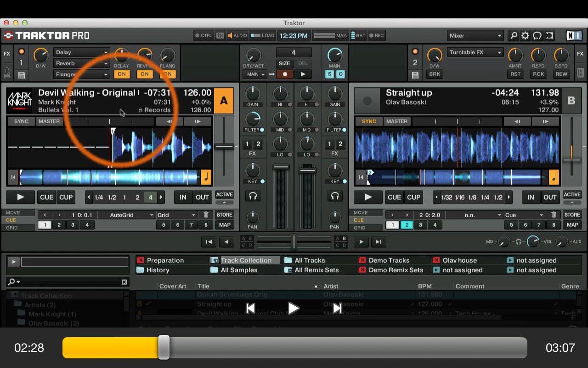Viewport: 588px width, 368px height.
Task: Click the left auto crossfade-to-start button
Action: [x=209, y=242]
